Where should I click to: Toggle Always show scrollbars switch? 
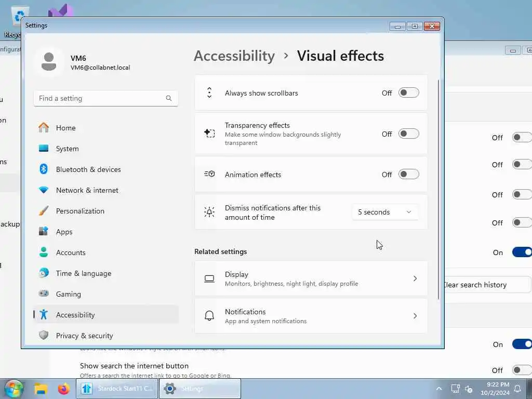click(x=408, y=92)
